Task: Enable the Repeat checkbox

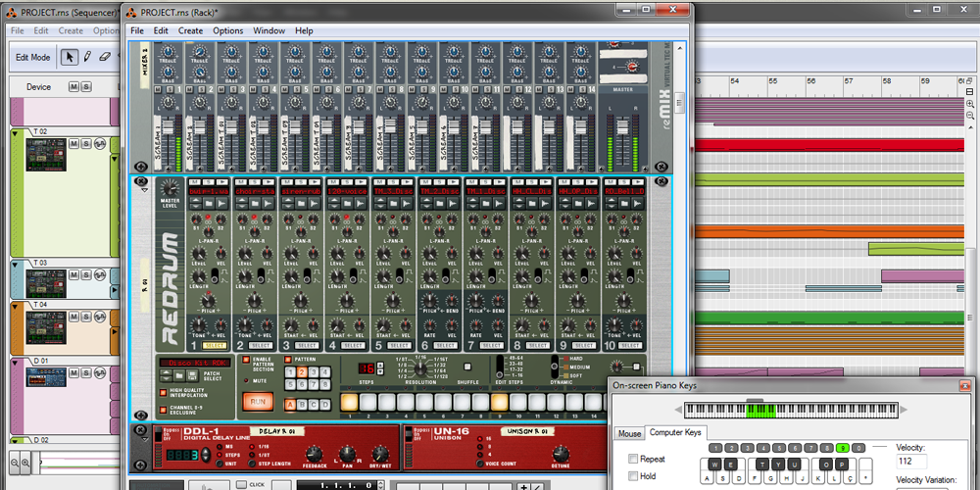Action: (x=634, y=459)
